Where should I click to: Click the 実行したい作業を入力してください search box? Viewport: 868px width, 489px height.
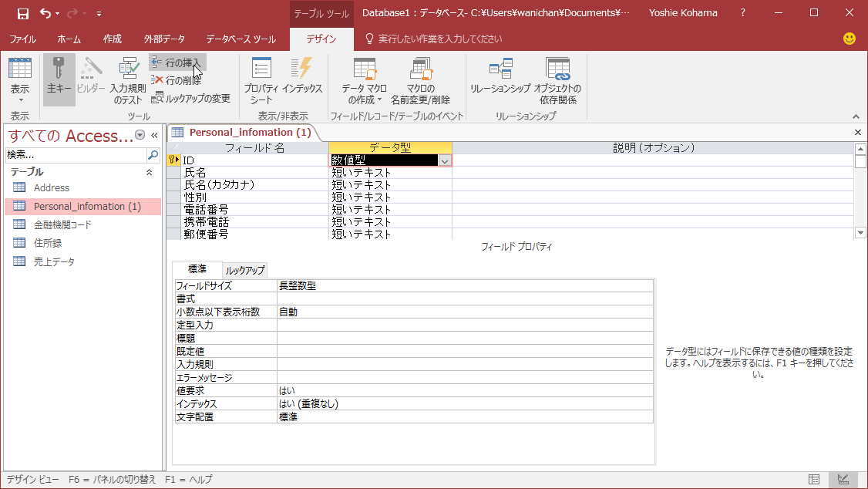coord(440,39)
